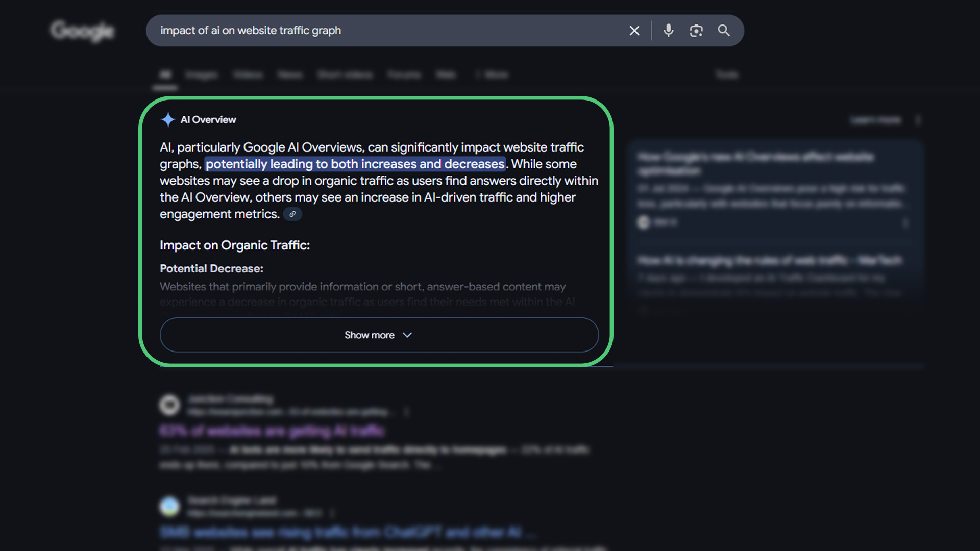Image resolution: width=980 pixels, height=551 pixels.
Task: Click the 'Potential Decrease:' subheading
Action: (x=211, y=268)
